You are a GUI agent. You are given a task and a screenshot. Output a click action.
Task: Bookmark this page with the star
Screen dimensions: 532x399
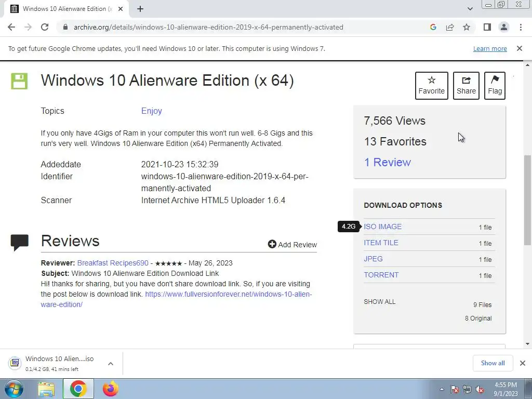(x=467, y=27)
